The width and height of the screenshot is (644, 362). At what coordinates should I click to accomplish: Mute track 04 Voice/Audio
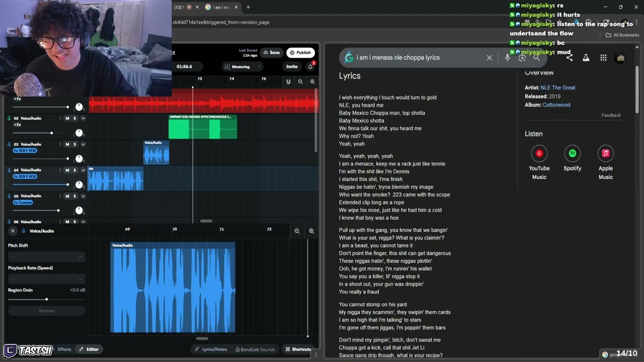[67, 170]
